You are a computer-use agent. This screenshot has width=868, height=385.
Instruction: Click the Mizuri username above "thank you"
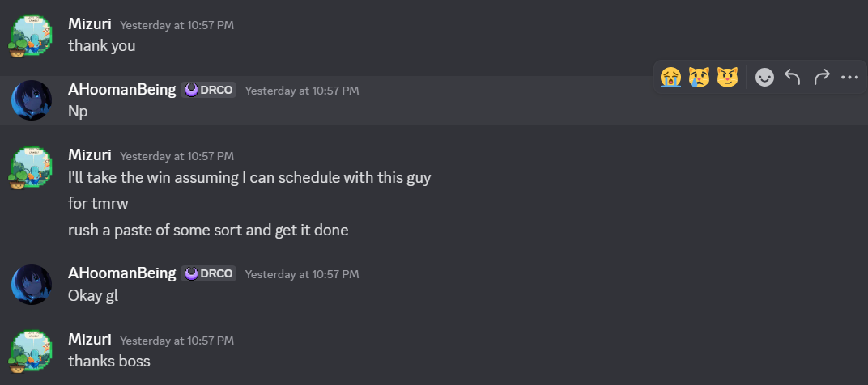[90, 24]
